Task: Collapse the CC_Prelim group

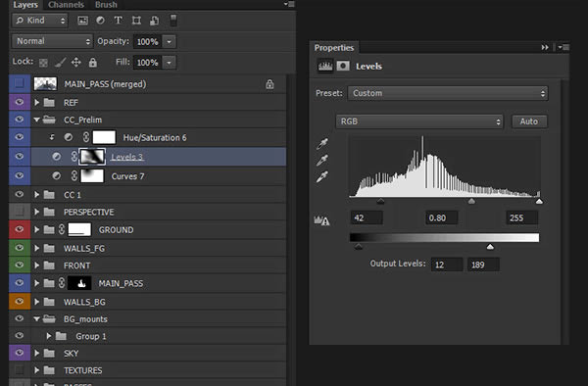Action: click(37, 120)
